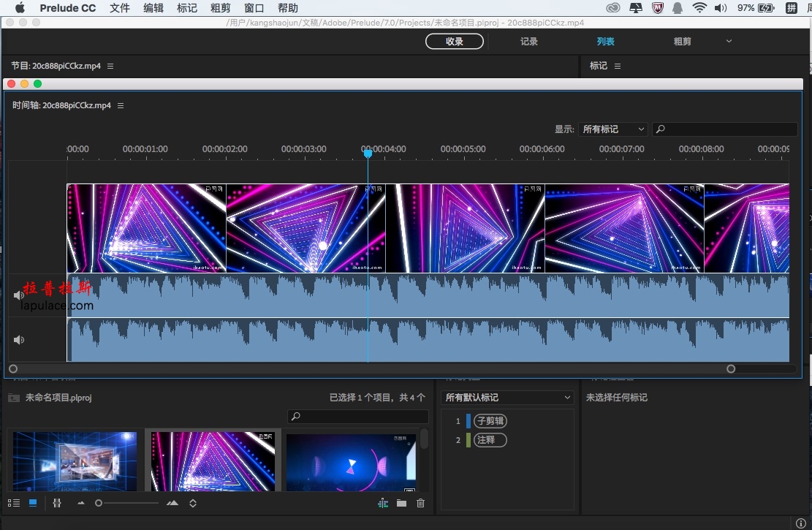Switch the 拼 input method icon
Screen dimensions: 812x530
tap(792, 8)
